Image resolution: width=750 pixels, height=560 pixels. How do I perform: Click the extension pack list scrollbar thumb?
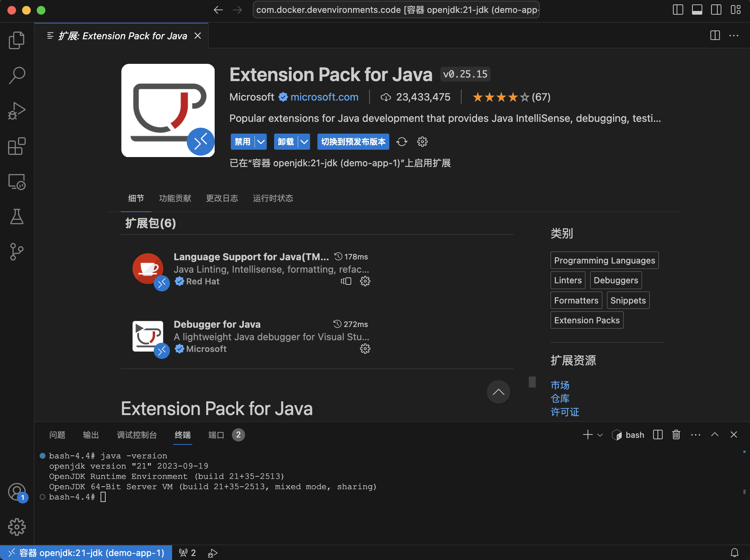532,382
